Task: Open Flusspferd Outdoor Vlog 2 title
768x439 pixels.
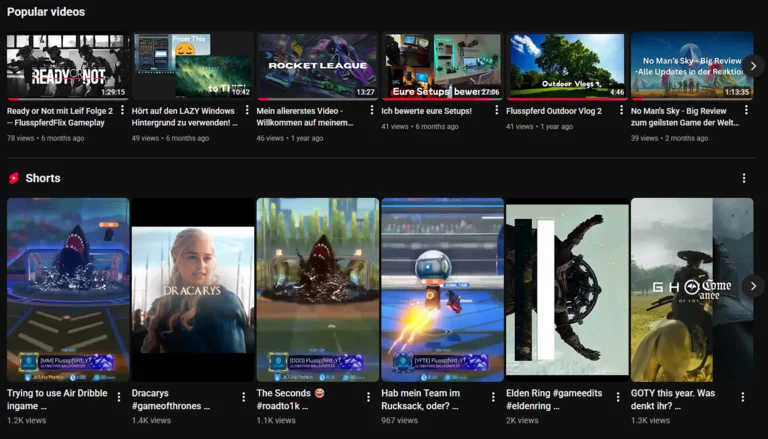Action: pyautogui.click(x=553, y=111)
